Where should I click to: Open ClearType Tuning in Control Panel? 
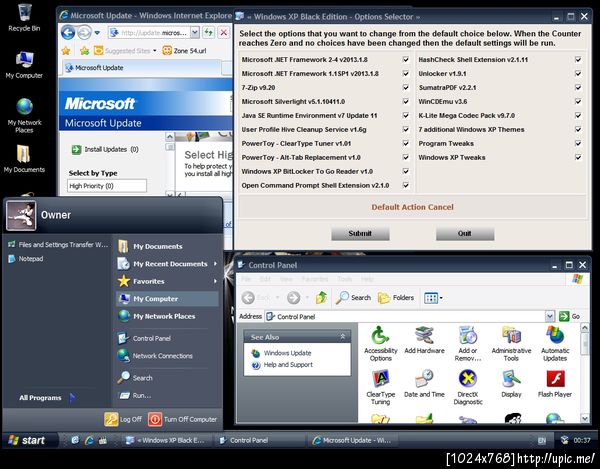click(380, 387)
